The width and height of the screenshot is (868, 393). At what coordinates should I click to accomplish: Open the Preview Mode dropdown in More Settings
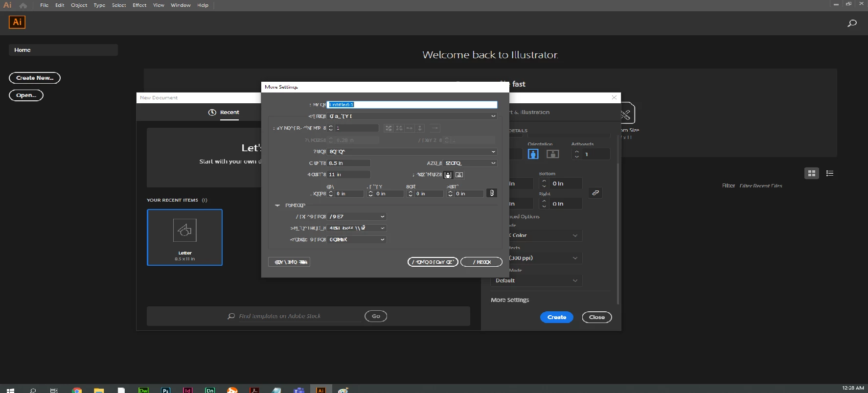coord(357,239)
